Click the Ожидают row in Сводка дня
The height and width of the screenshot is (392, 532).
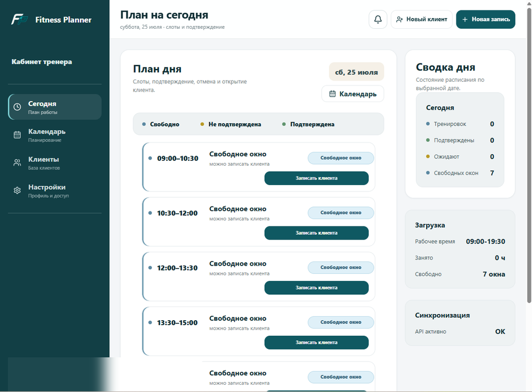click(x=460, y=156)
